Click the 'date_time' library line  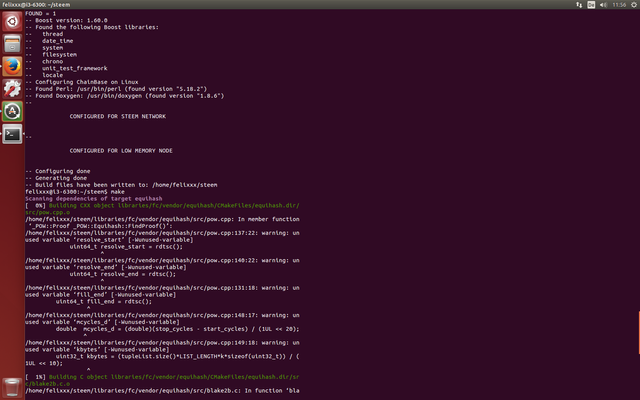click(49, 41)
